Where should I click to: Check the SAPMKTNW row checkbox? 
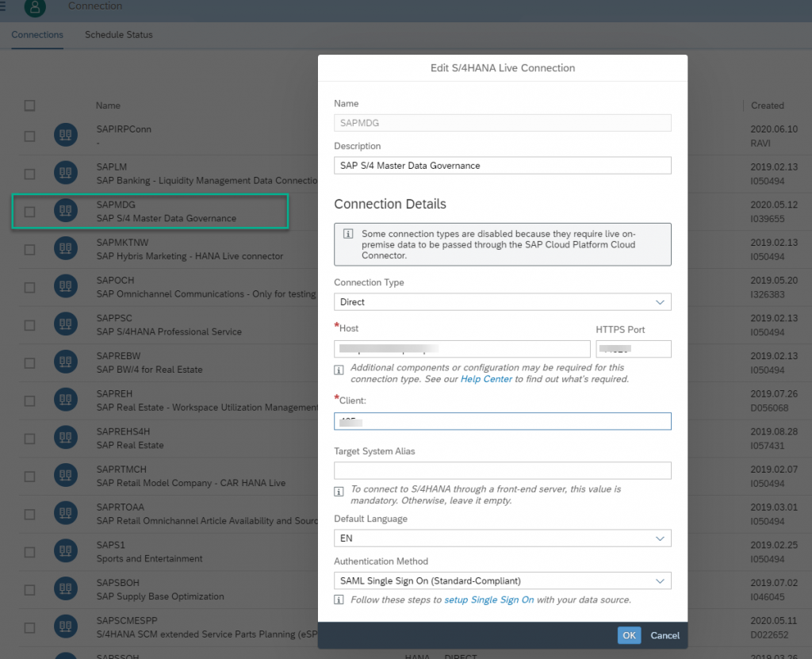point(29,250)
